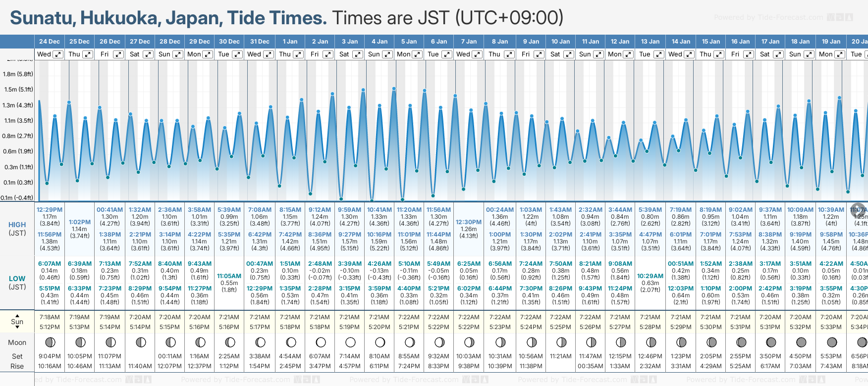Click the moon phase icon for 18 Jan
The height and width of the screenshot is (386, 868).
(801, 342)
